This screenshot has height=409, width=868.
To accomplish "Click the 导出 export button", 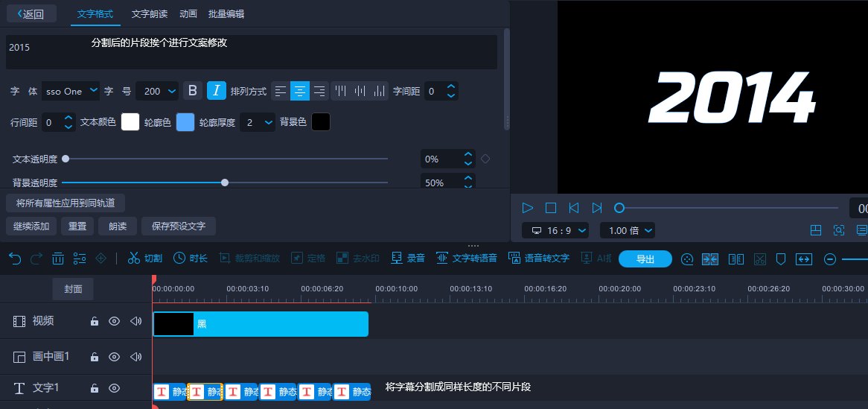I will (645, 259).
